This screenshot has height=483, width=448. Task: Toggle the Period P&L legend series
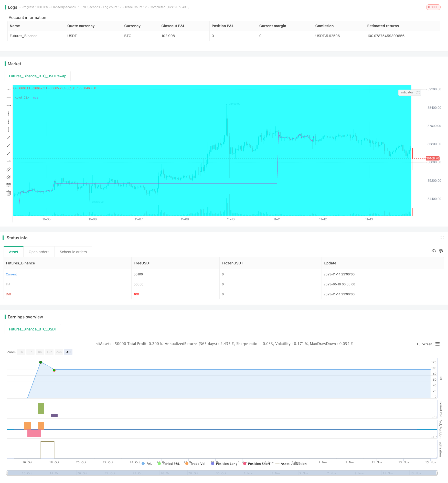[169, 464]
